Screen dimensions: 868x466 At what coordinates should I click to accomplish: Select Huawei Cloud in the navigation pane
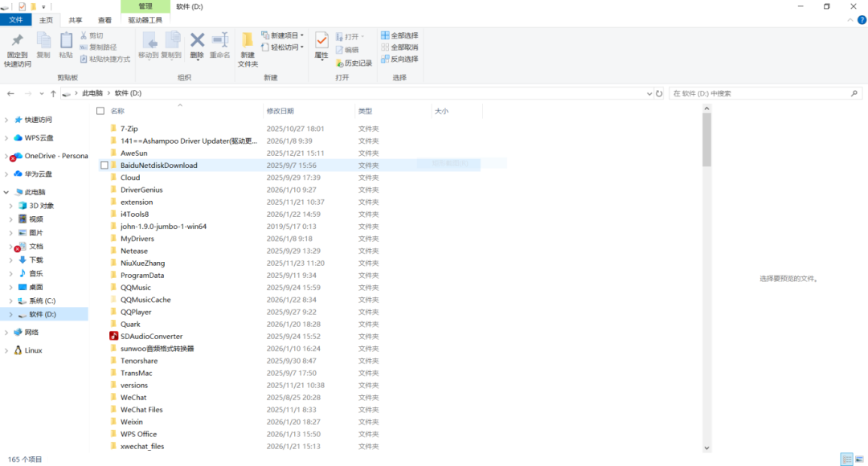[x=38, y=174]
